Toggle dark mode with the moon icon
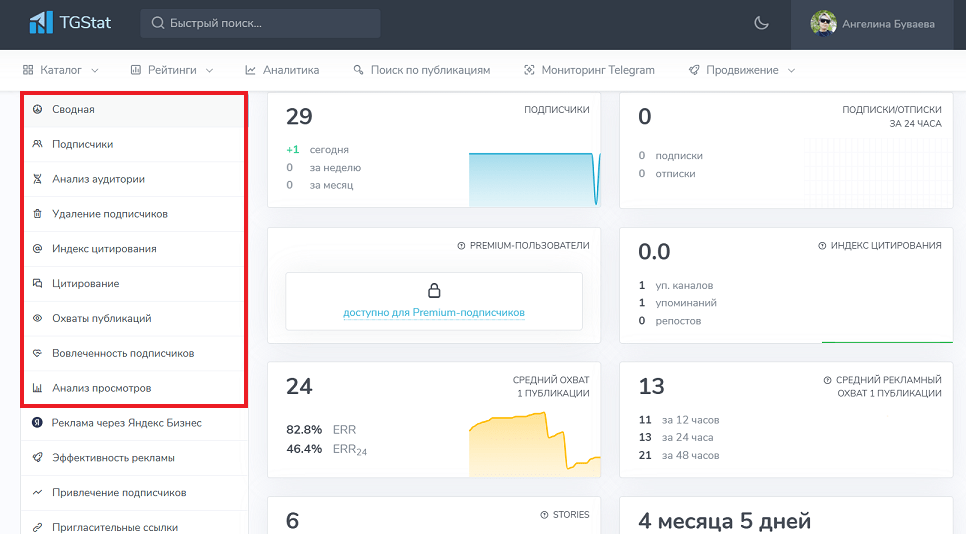 pos(761,24)
